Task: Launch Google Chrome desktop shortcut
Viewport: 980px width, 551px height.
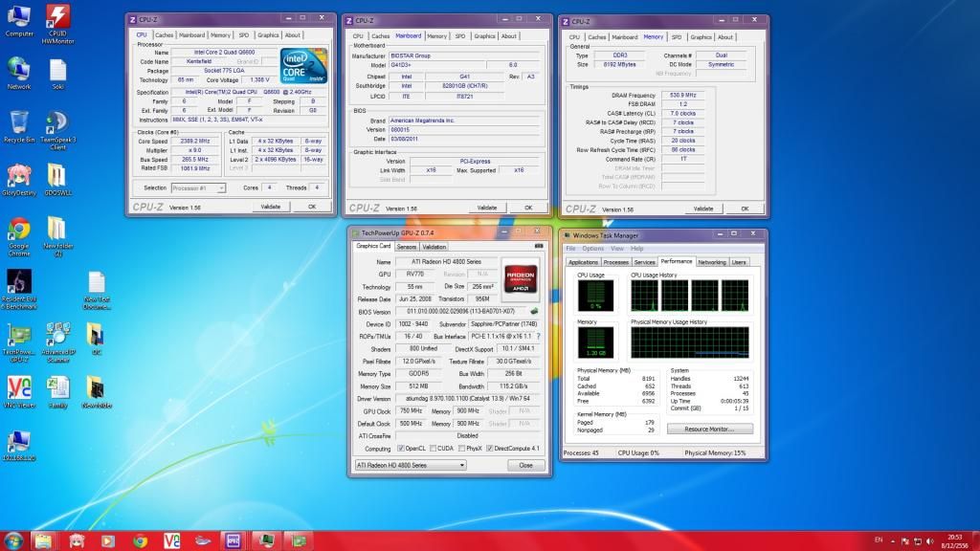Action: (19, 236)
